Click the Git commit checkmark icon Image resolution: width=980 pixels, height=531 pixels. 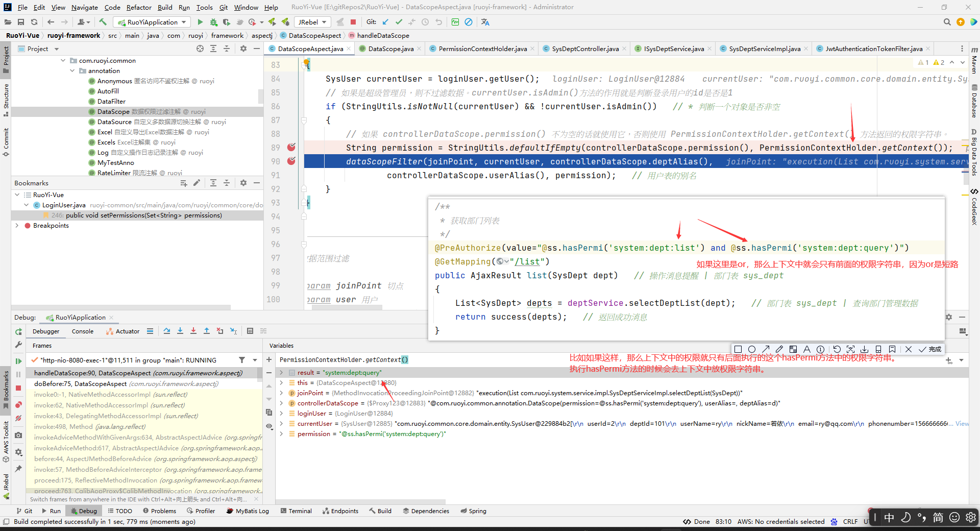coord(399,22)
